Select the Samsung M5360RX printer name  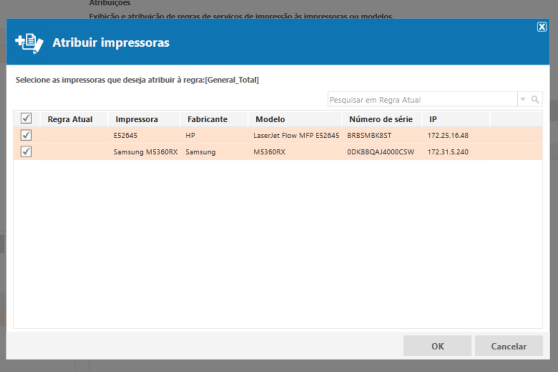pos(145,152)
